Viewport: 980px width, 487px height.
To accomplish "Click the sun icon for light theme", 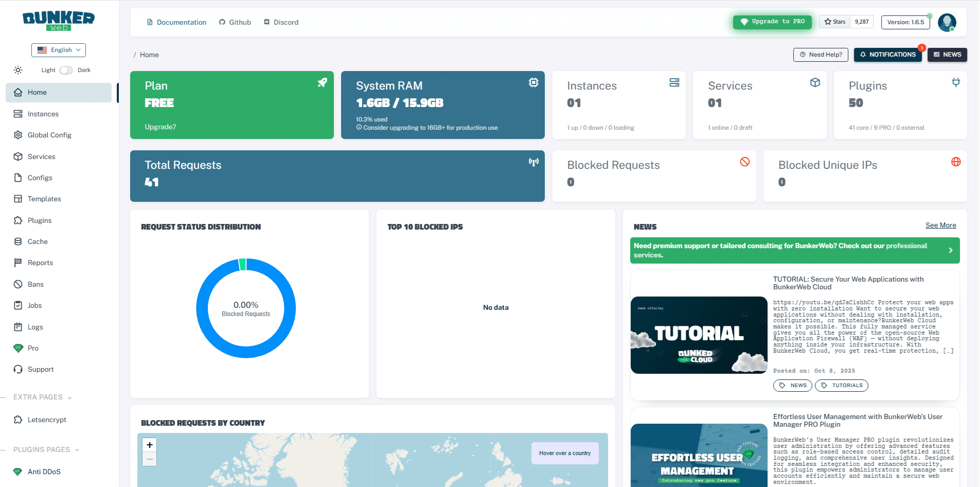I will (18, 70).
